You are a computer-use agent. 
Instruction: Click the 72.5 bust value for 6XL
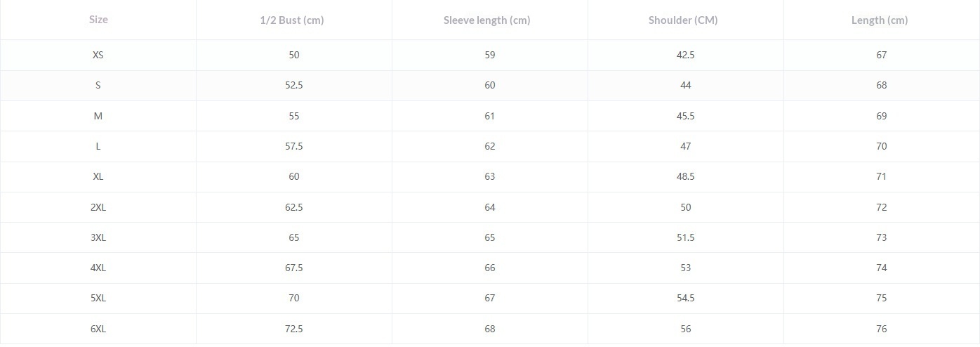coord(293,329)
